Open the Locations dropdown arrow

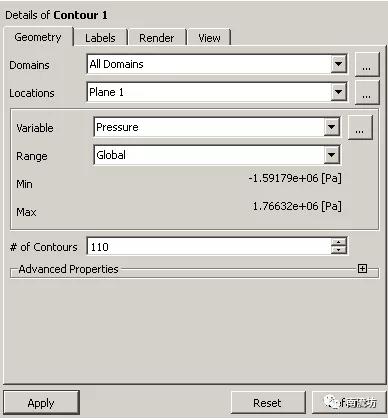click(x=338, y=92)
